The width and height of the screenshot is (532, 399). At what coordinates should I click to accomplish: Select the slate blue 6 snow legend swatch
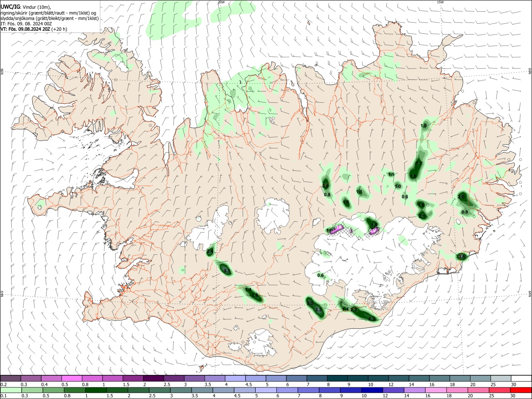(296, 378)
